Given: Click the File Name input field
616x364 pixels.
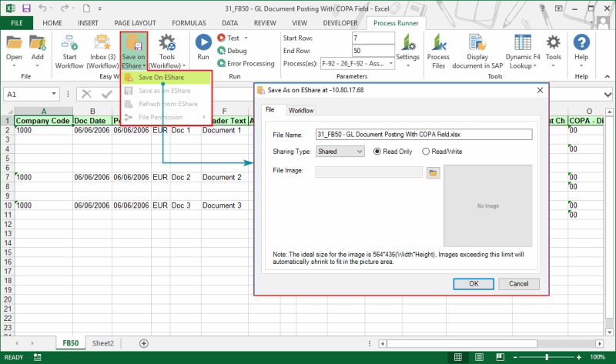Looking at the screenshot, I should click(x=424, y=134).
